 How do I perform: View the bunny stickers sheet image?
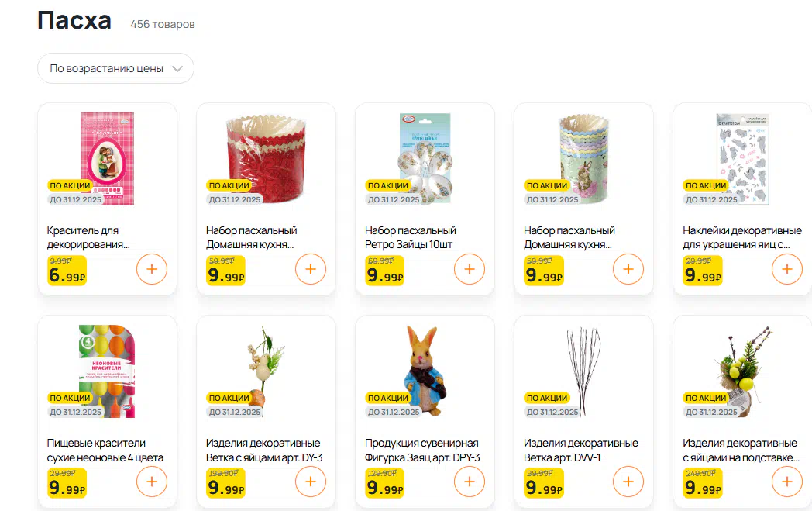(x=742, y=159)
